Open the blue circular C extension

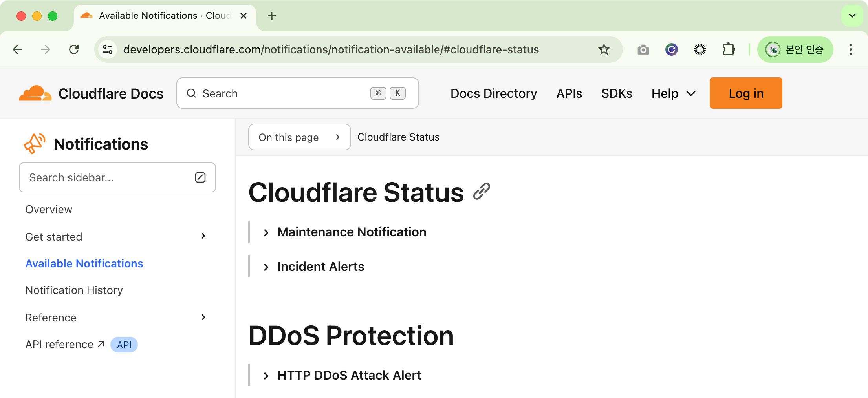point(672,49)
